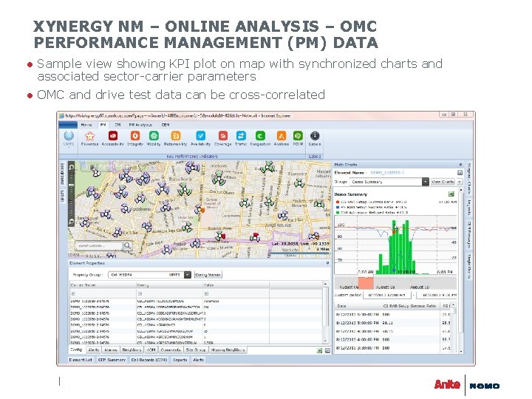
Task: Open the Missing Neighbors tab
Action: tap(228, 349)
